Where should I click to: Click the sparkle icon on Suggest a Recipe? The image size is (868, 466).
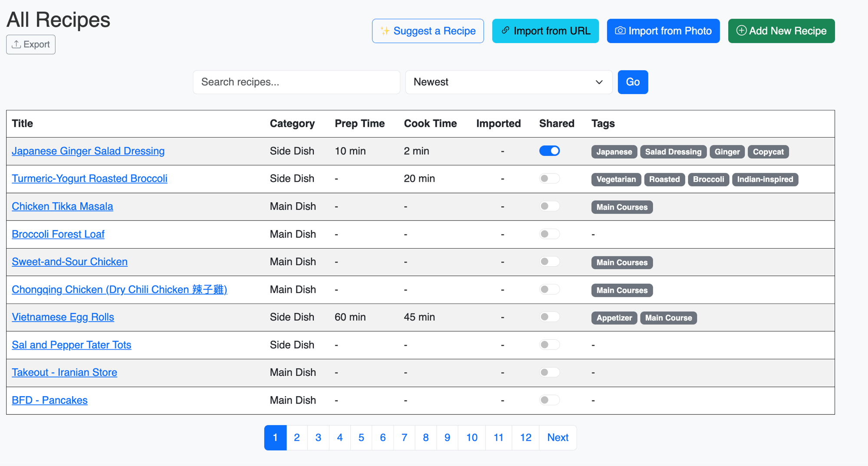385,31
